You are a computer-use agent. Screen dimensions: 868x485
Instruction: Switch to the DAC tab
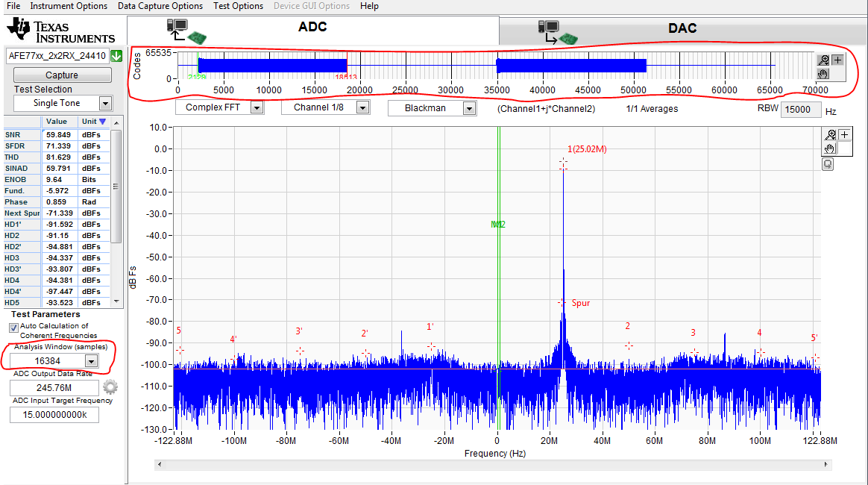(x=682, y=28)
